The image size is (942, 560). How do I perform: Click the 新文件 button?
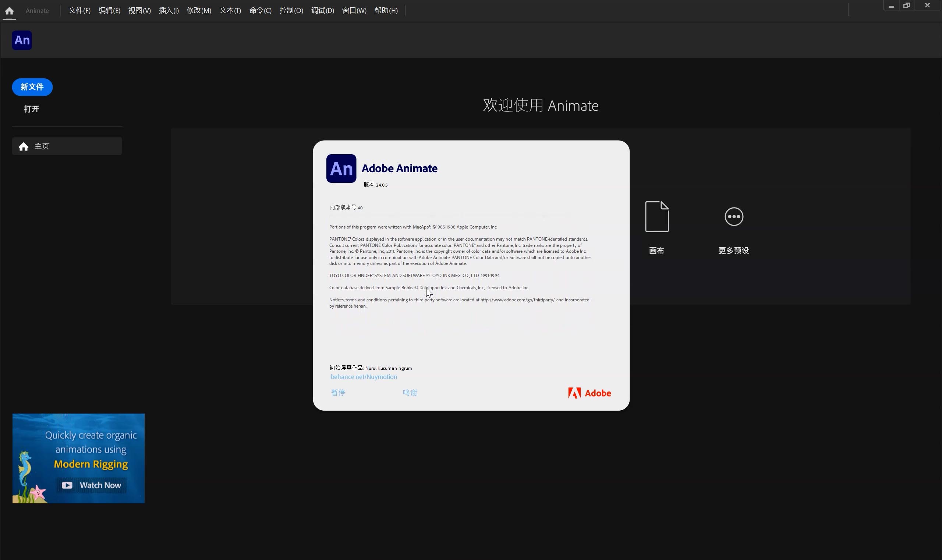[32, 87]
